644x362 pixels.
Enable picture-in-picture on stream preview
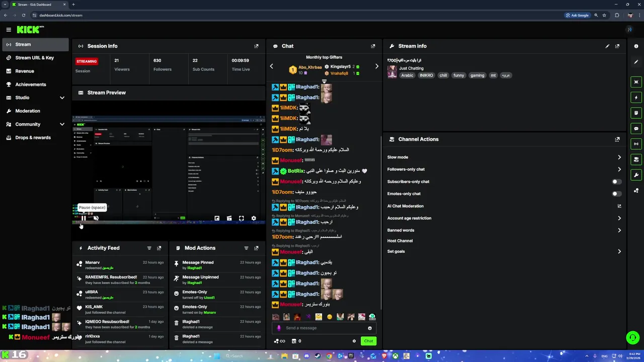point(217,218)
